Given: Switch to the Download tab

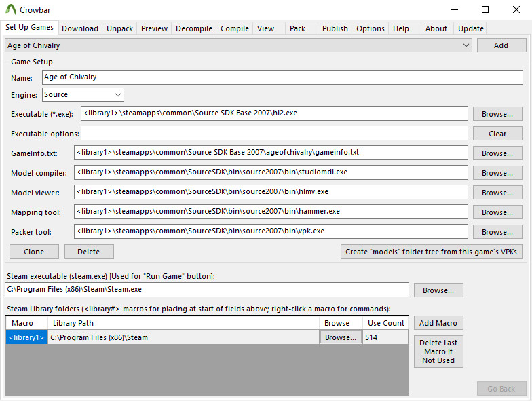Looking at the screenshot, I should (80, 28).
